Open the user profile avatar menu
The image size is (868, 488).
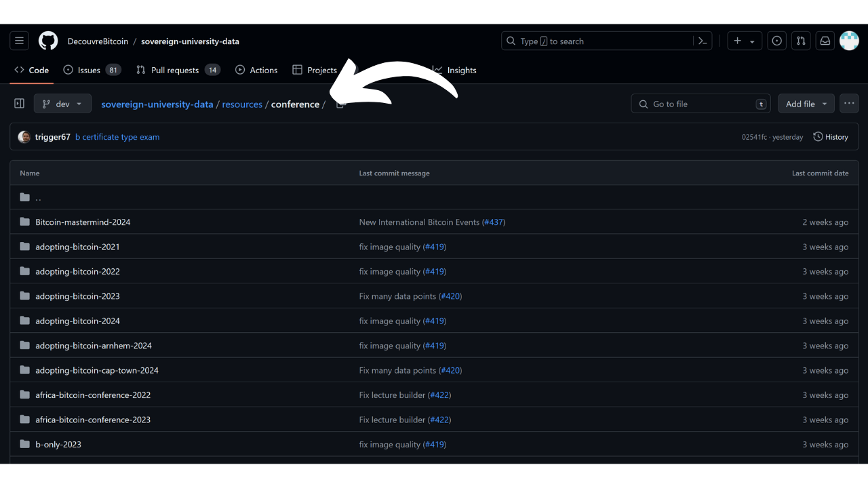pyautogui.click(x=849, y=41)
